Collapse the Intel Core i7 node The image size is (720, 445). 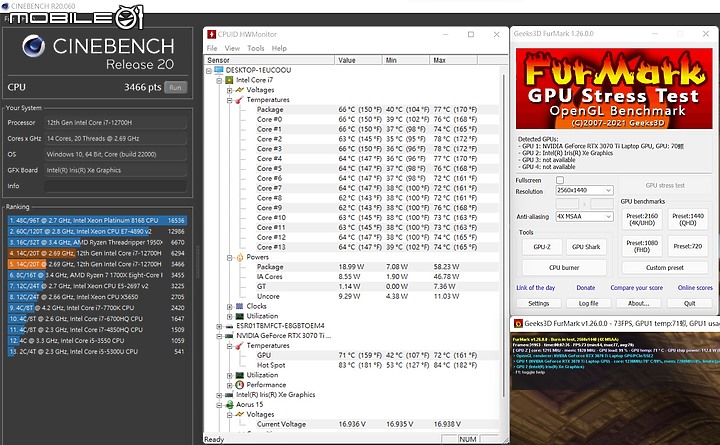coord(219,80)
